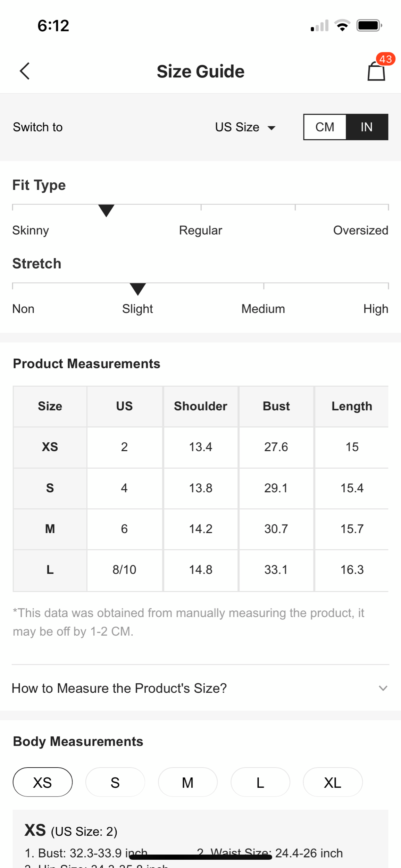The image size is (401, 868).
Task: Choose the L body measurement pill
Action: [x=260, y=782]
